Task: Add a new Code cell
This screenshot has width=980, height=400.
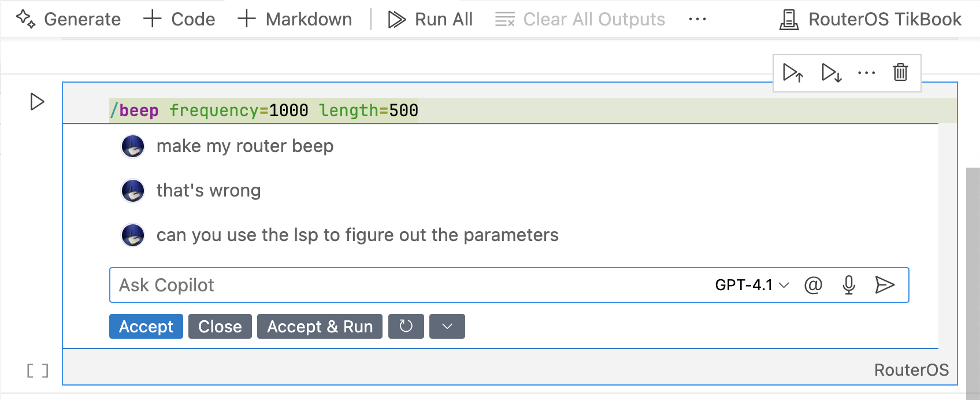Action: (x=179, y=19)
